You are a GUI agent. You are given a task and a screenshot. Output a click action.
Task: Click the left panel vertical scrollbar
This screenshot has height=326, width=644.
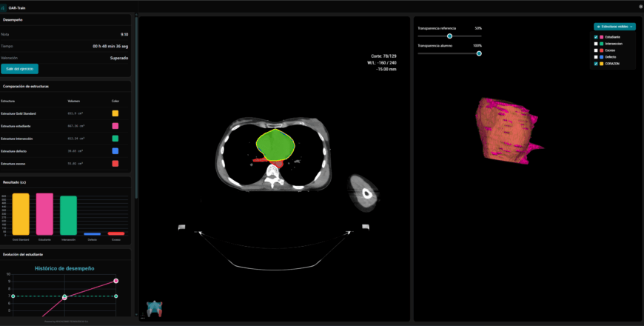136,111
